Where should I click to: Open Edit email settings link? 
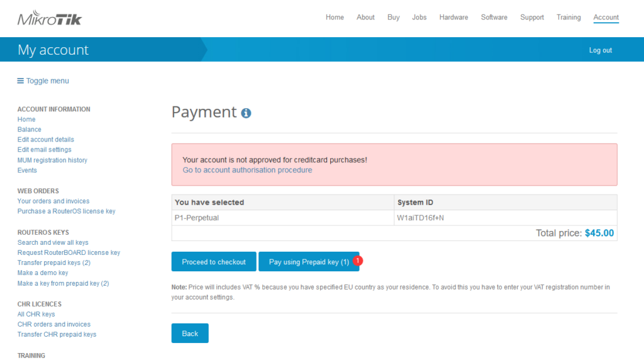[45, 150]
